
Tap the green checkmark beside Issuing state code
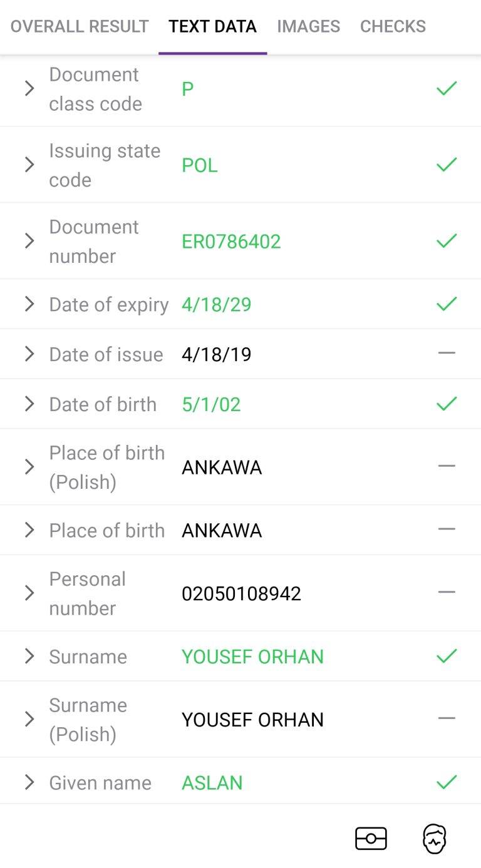[x=447, y=165]
